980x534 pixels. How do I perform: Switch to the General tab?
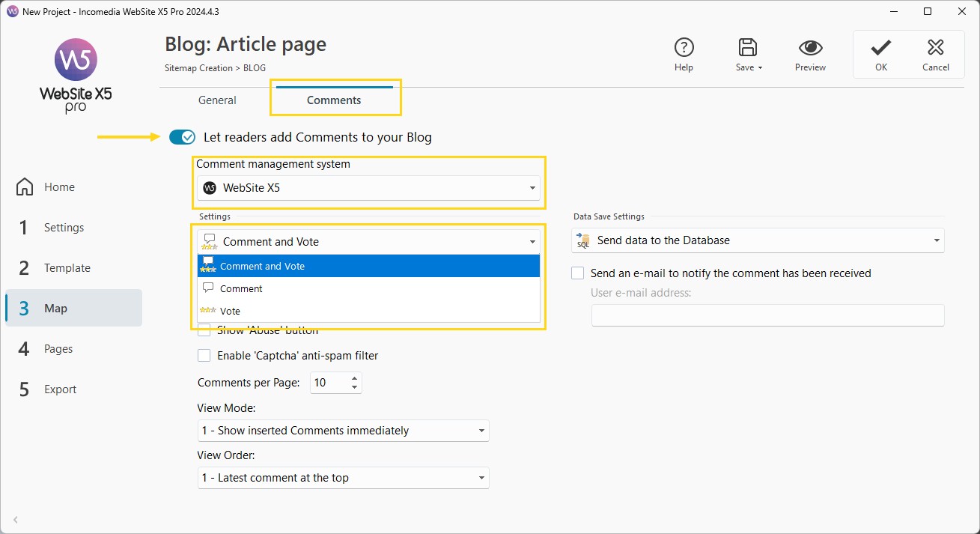click(217, 100)
